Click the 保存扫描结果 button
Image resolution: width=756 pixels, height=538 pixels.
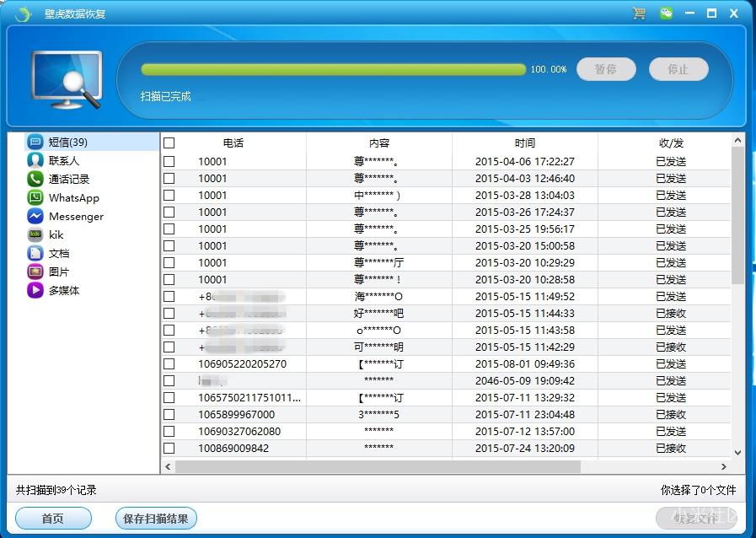coord(156,519)
